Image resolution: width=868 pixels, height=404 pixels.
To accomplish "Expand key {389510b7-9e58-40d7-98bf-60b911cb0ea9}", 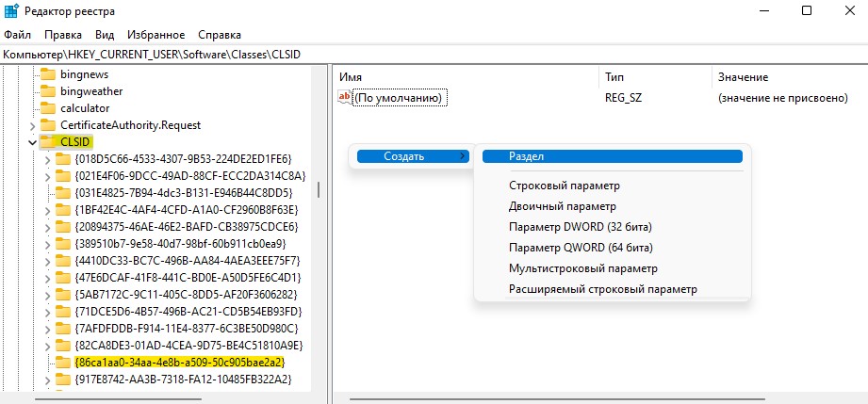I will click(47, 244).
